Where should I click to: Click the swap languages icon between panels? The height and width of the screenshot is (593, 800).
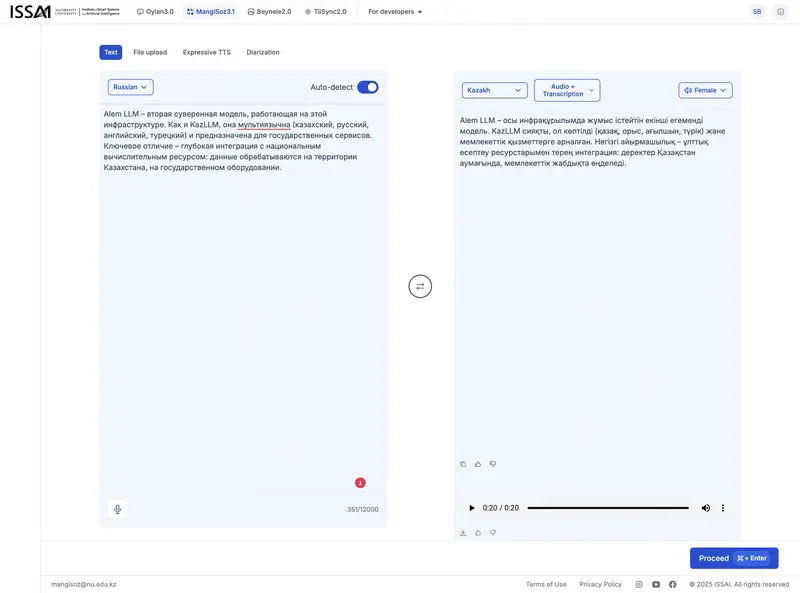[419, 286]
